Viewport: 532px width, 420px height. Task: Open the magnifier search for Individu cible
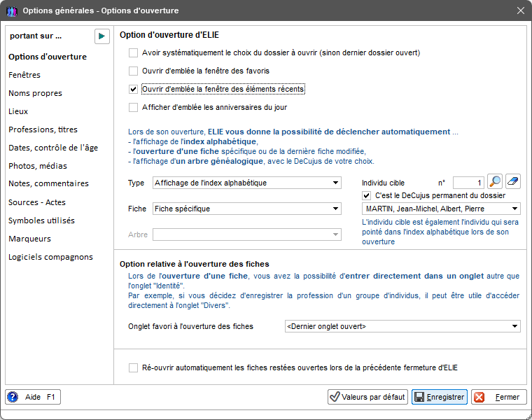click(495, 181)
